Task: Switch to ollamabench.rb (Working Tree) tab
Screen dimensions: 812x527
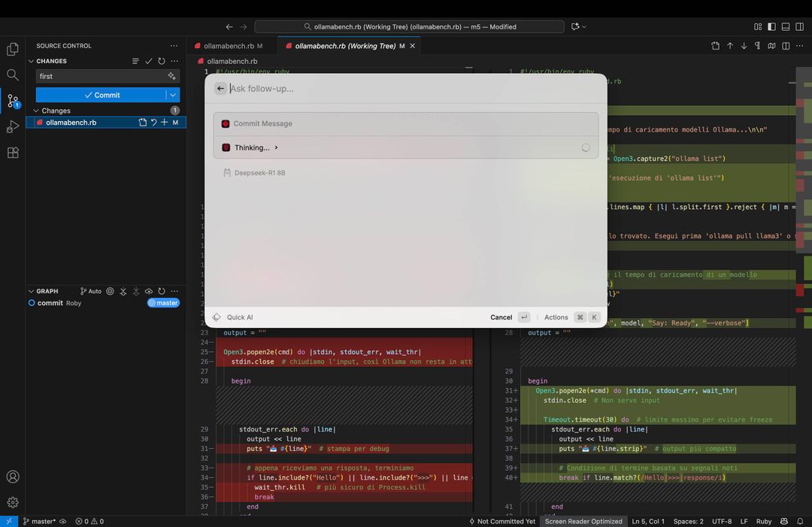Action: 344,46
